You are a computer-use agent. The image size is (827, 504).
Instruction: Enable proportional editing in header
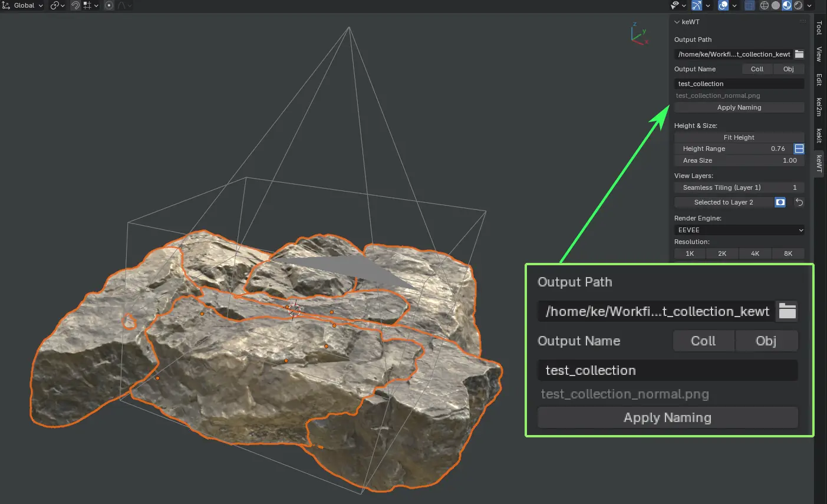109,5
